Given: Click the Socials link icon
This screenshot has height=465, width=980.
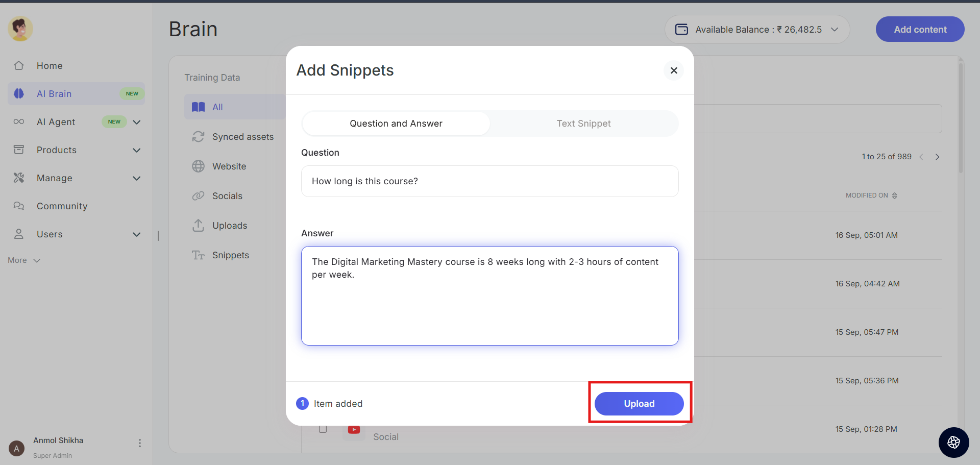Looking at the screenshot, I should pyautogui.click(x=198, y=196).
